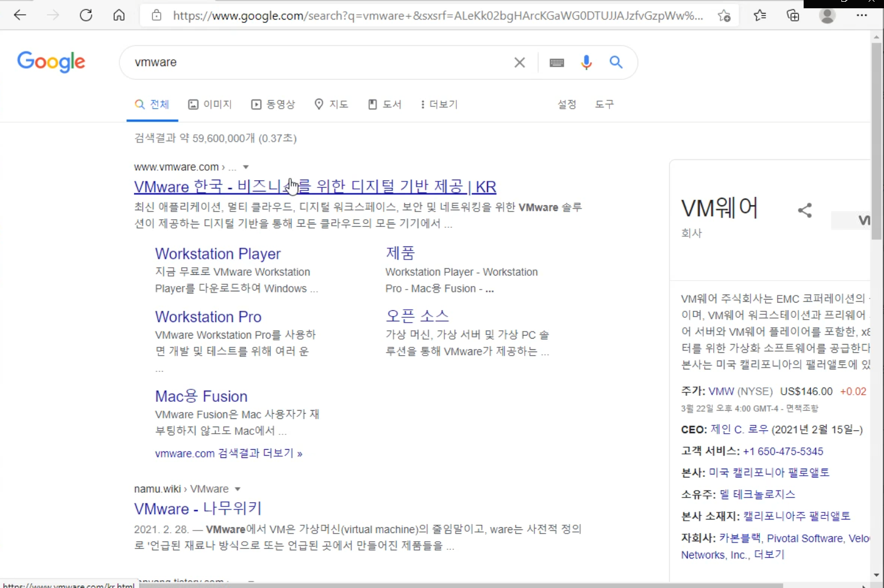The height and width of the screenshot is (588, 884).
Task: Open the Collections icon in the toolbar
Action: pyautogui.click(x=793, y=16)
